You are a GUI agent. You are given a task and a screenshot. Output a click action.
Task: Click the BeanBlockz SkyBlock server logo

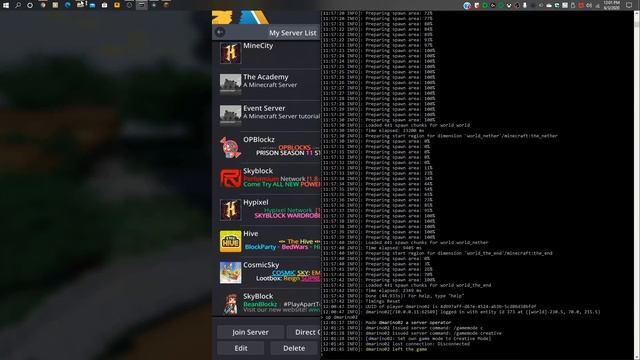[x=230, y=304]
